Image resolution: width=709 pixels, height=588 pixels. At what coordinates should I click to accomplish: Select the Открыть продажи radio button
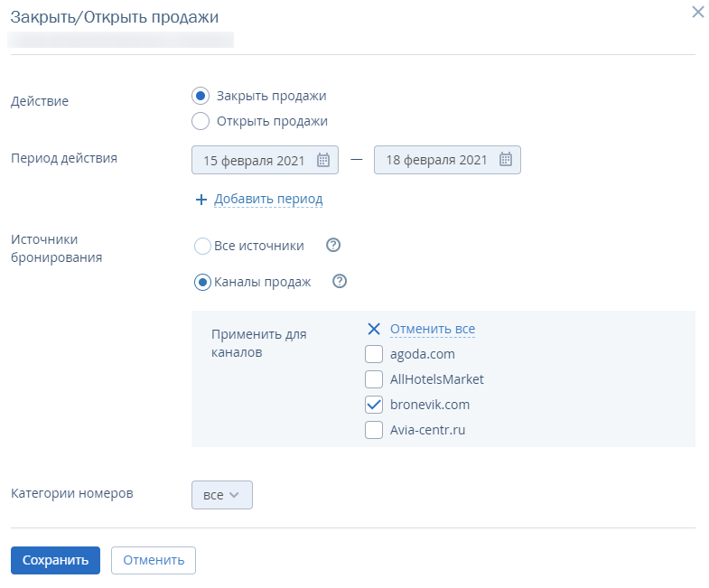[201, 121]
